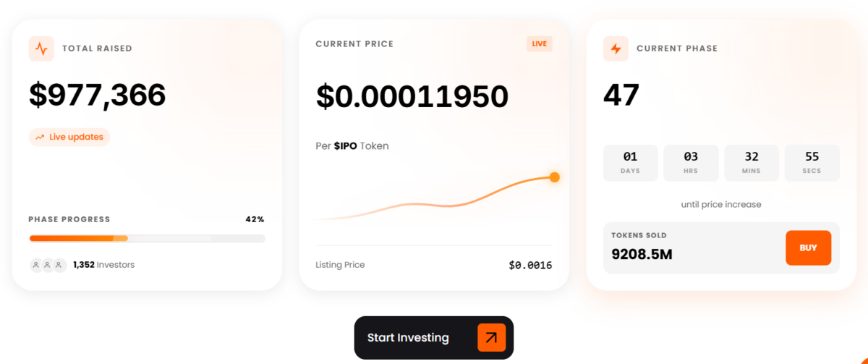
Task: Click the HRS countdown box
Action: 691,163
